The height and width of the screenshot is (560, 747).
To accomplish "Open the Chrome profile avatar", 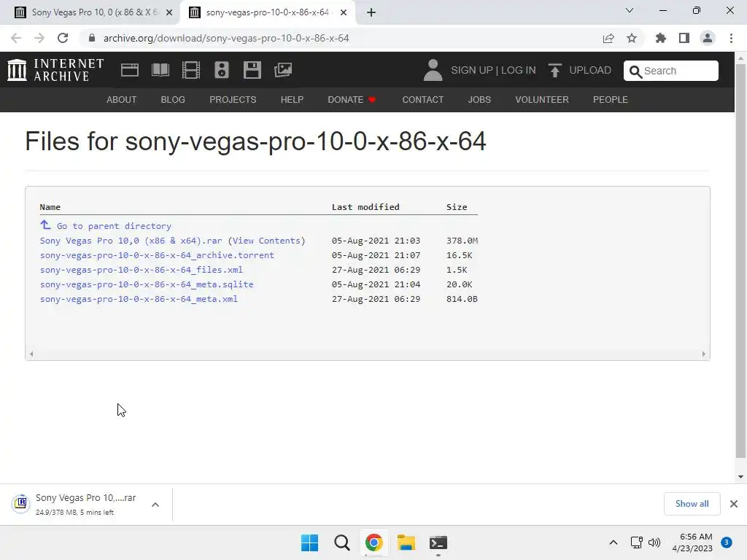I will [708, 38].
